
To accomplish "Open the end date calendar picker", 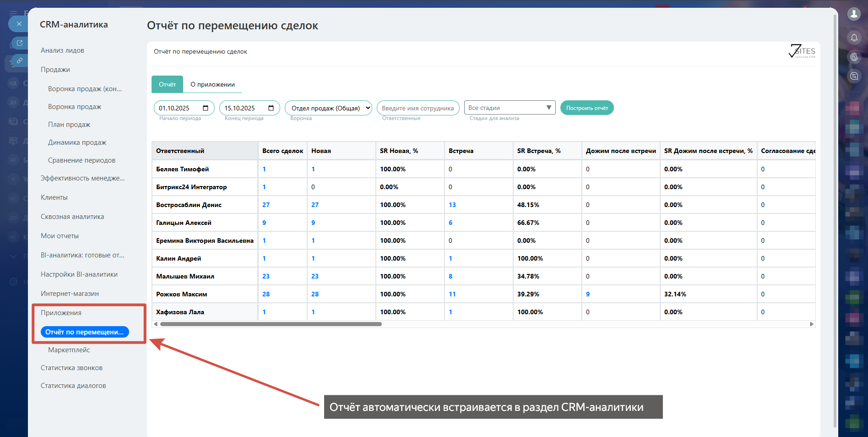I will [271, 108].
